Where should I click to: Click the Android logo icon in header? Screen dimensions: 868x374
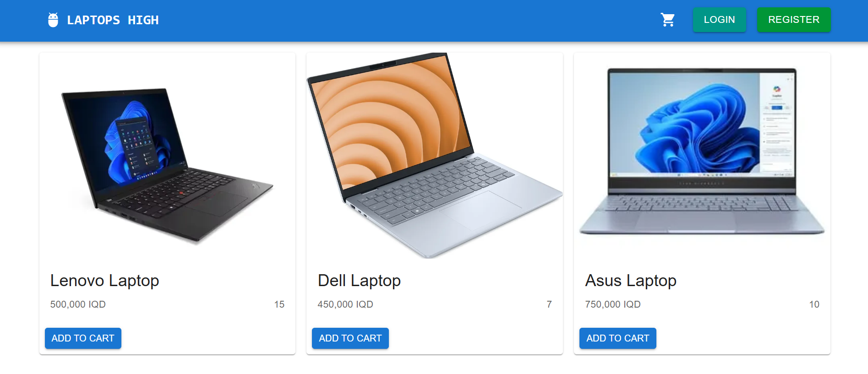tap(53, 20)
